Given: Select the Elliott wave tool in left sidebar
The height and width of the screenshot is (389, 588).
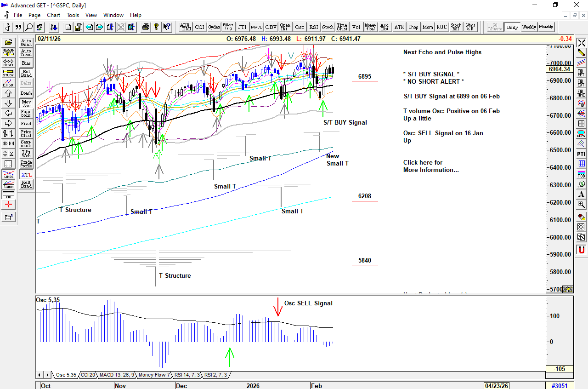Looking at the screenshot, I should [x=8, y=83].
